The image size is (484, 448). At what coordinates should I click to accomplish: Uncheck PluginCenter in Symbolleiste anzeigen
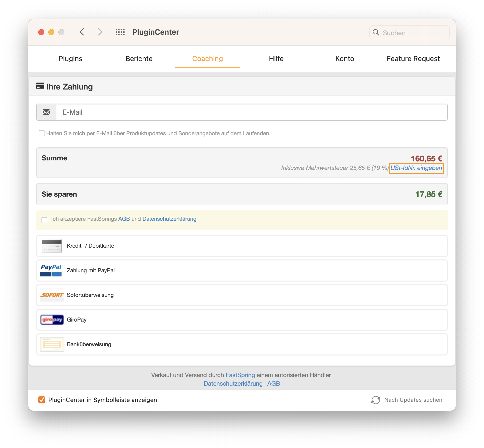[x=42, y=400]
